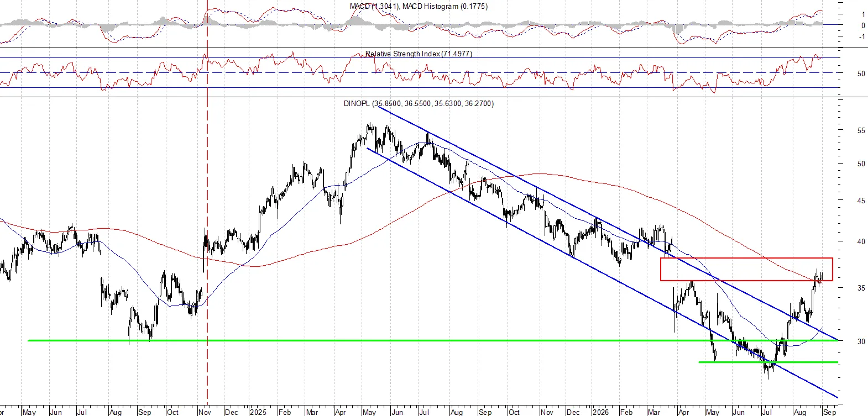Click the 55 price level on the axis
Image resolution: width=868 pixels, height=416 pixels.
pos(861,131)
